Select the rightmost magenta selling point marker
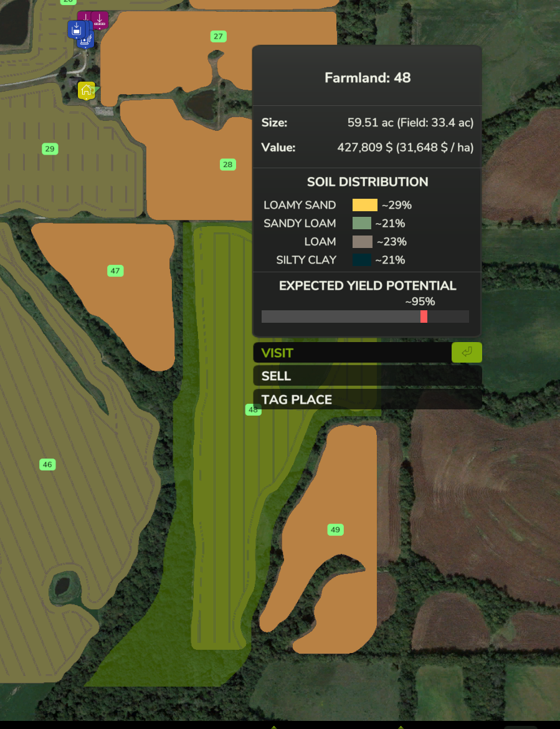Image resolution: width=560 pixels, height=729 pixels. [100, 19]
